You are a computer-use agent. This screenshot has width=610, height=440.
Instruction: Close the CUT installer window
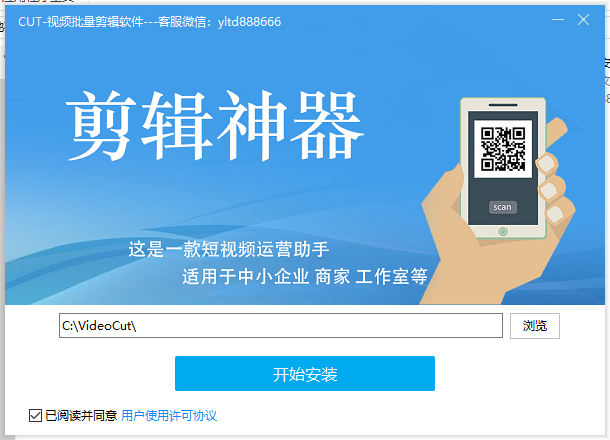pyautogui.click(x=583, y=19)
